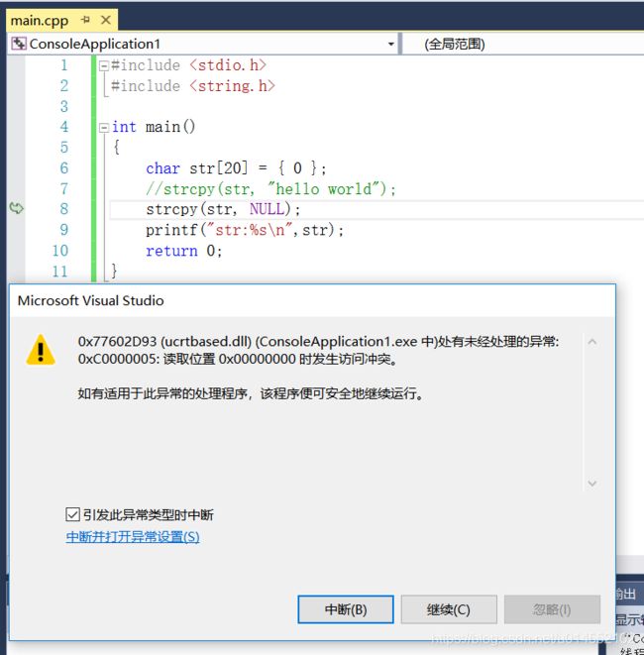
Task: Collapse the main() function outline
Action: 104,128
